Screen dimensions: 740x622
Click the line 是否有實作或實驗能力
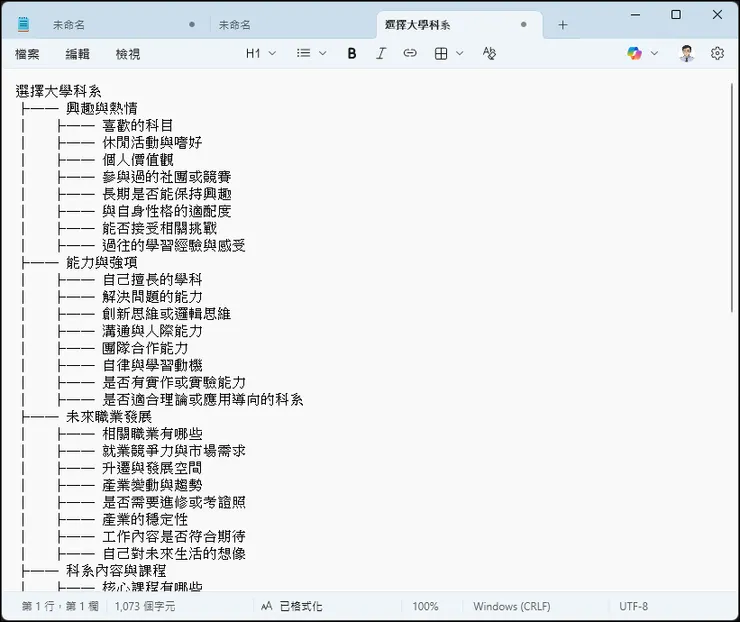coord(174,382)
